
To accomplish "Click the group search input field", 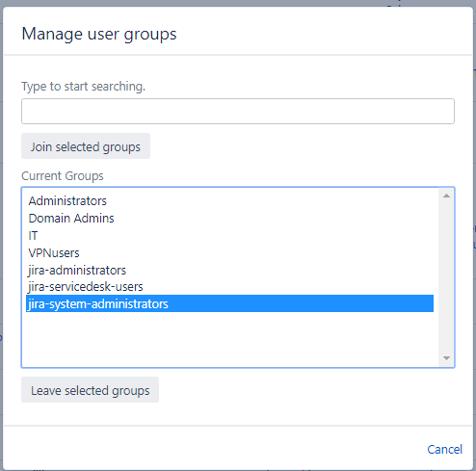I will pos(238,111).
